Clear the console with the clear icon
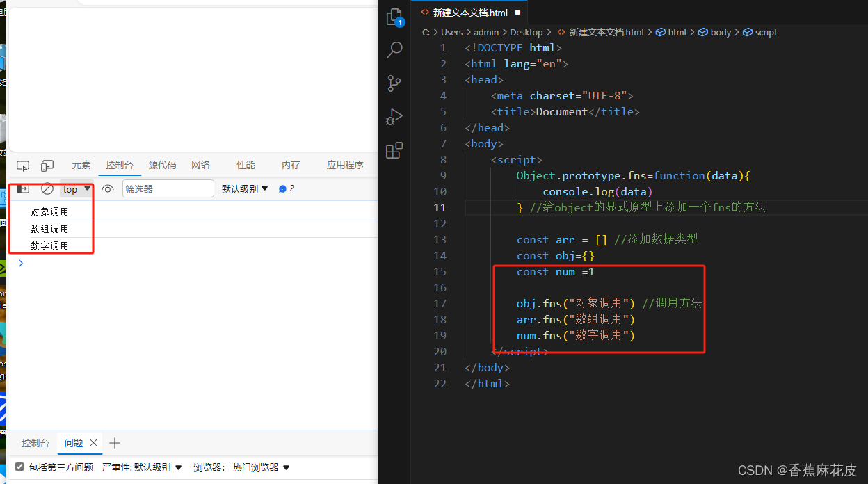 click(x=47, y=188)
